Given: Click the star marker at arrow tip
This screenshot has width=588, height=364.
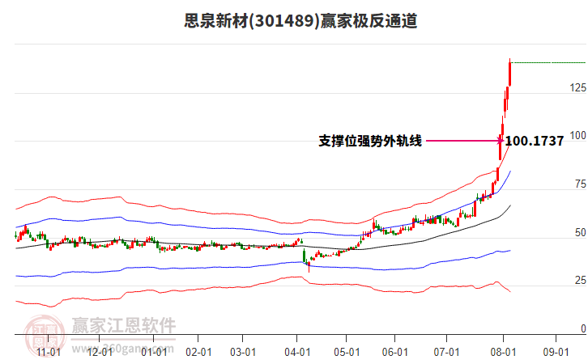Looking at the screenshot, I should pyautogui.click(x=500, y=141).
